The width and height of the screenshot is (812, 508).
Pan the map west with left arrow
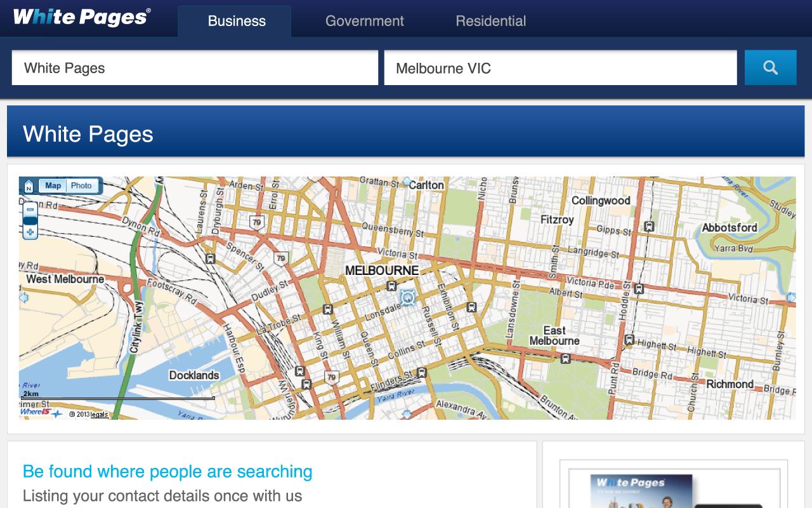tap(24, 297)
